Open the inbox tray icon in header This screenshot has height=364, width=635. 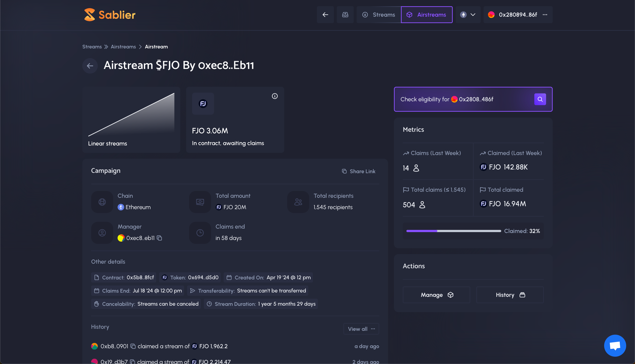click(x=345, y=15)
